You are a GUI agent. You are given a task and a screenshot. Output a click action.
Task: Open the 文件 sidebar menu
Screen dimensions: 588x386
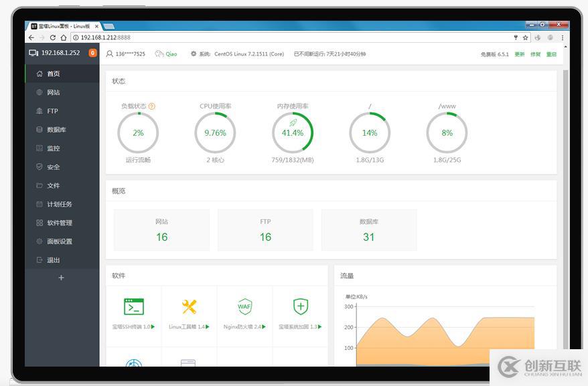click(62, 185)
